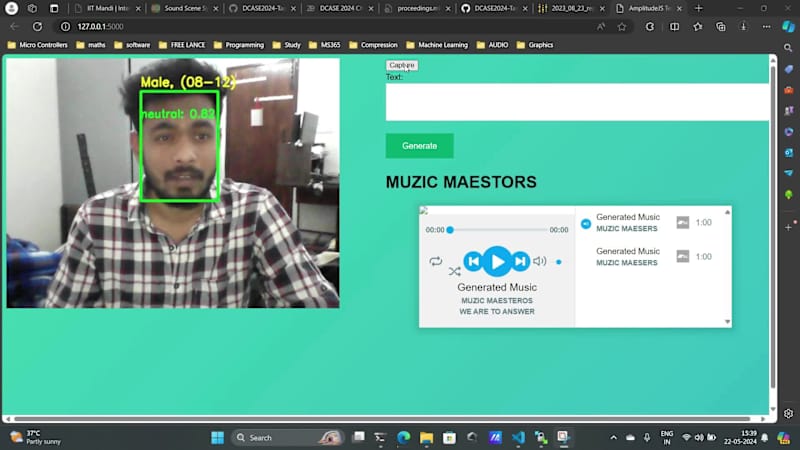This screenshot has height=450, width=800.
Task: Open the maths bookmarks folder
Action: click(x=91, y=45)
